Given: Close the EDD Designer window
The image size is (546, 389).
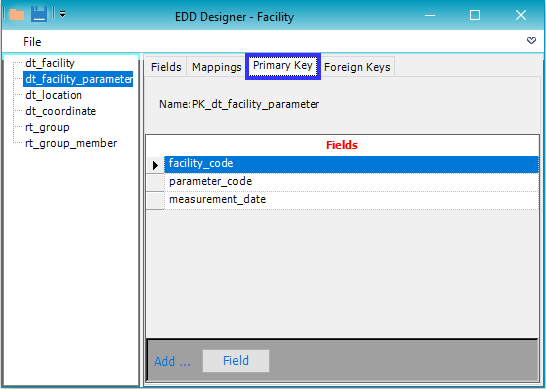Looking at the screenshot, I should pyautogui.click(x=521, y=15).
